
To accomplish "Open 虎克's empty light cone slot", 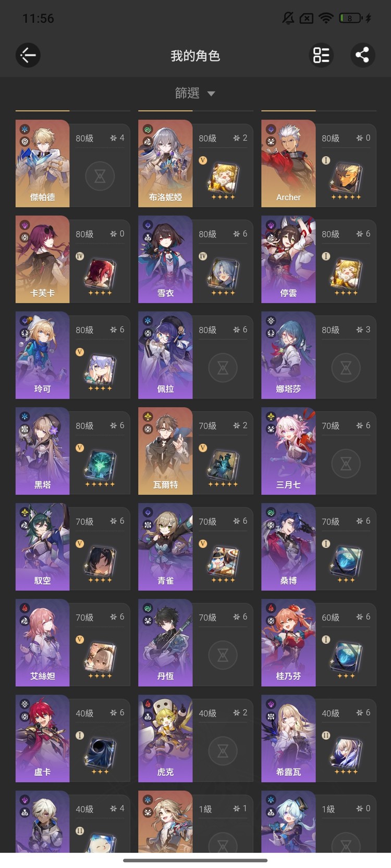I will pyautogui.click(x=223, y=751).
